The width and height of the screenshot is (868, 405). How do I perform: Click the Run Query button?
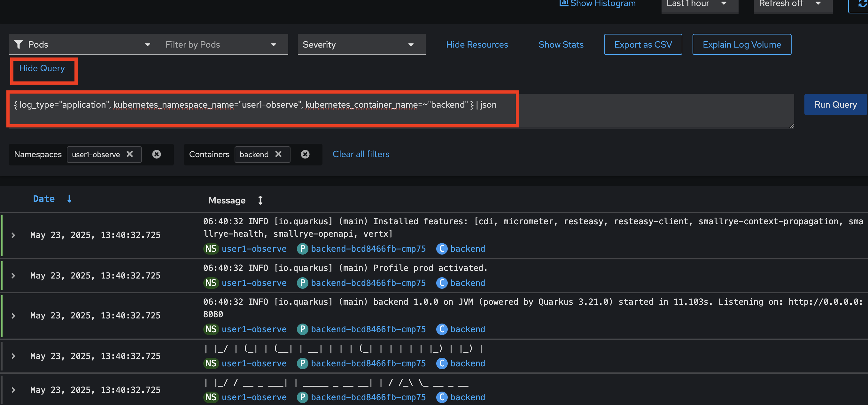tap(835, 105)
